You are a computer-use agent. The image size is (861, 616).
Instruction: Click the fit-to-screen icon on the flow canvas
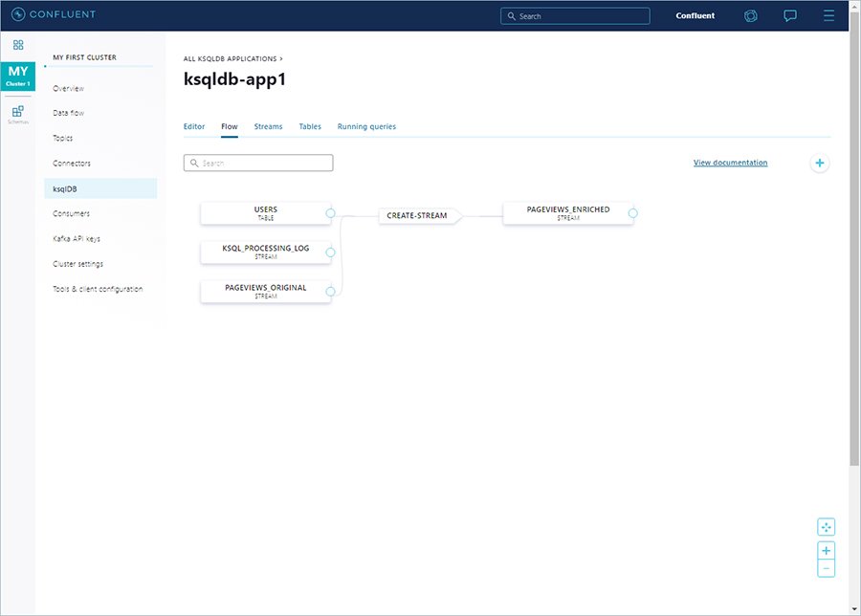[x=826, y=526]
